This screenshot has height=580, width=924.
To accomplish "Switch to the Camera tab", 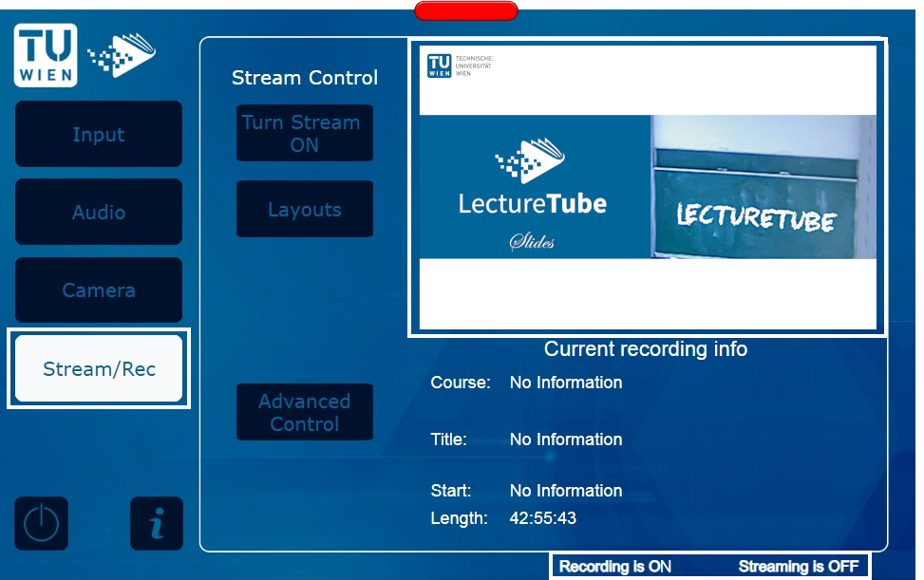I will tap(99, 290).
